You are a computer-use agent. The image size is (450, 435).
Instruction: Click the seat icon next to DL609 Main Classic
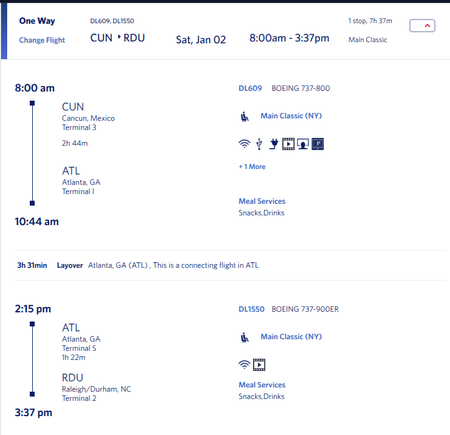point(245,117)
